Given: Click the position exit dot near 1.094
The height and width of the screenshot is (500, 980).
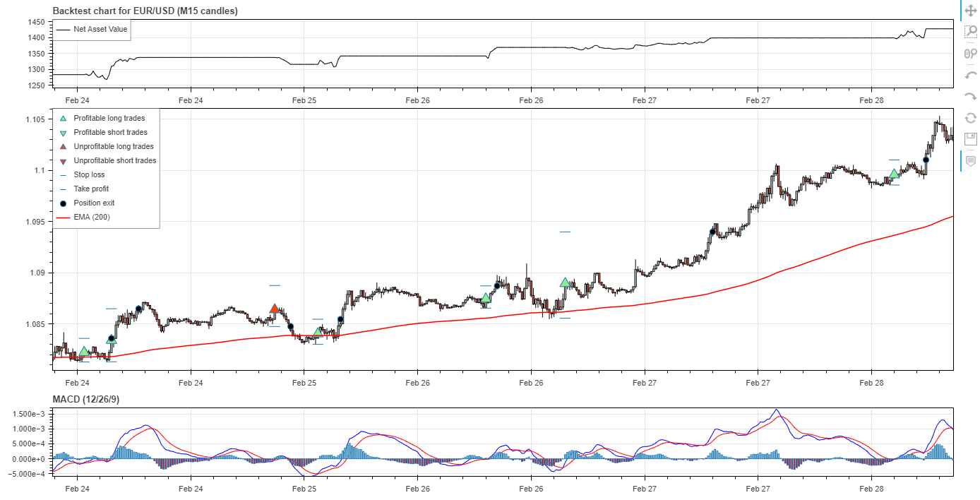Looking at the screenshot, I should (x=712, y=232).
